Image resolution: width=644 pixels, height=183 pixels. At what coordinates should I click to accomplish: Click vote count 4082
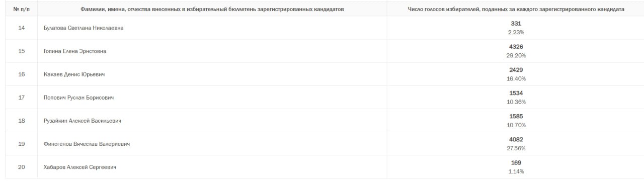click(x=516, y=139)
